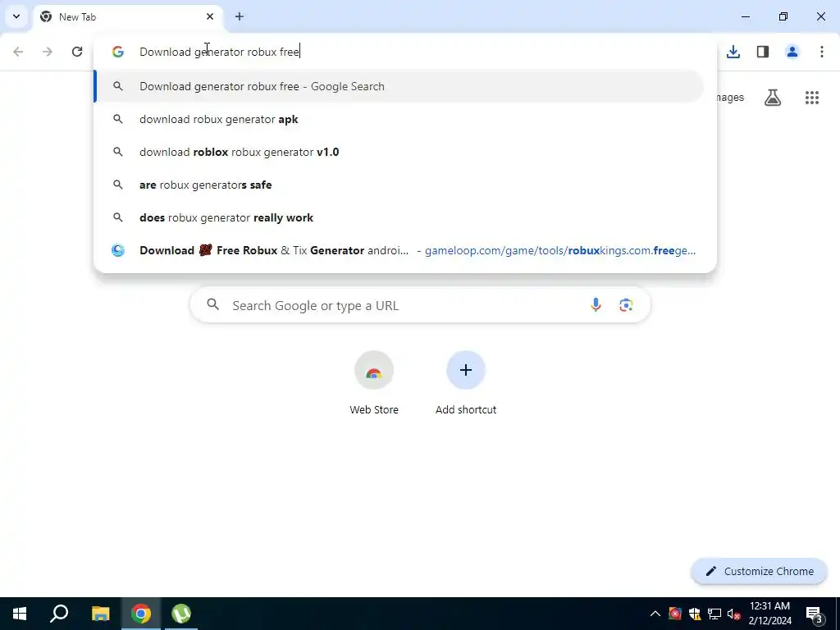Choose 'download roblox robux generator v1.0' suggestion

coord(399,152)
